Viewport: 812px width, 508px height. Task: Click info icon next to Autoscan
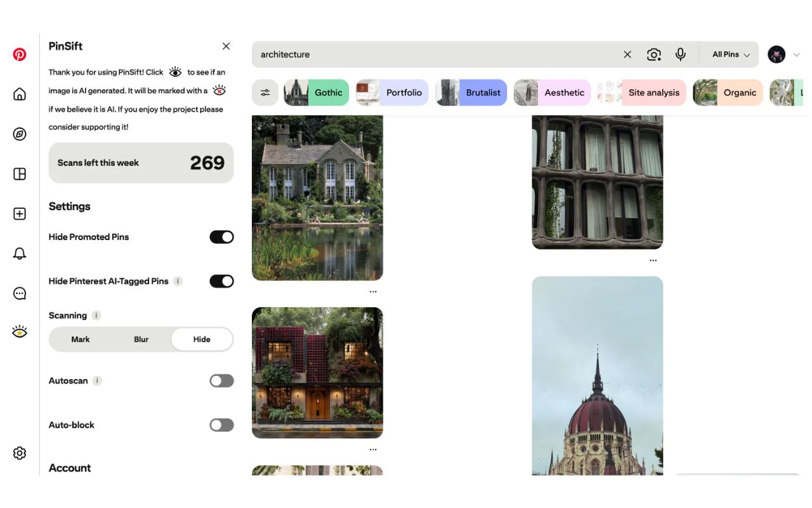coord(97,381)
